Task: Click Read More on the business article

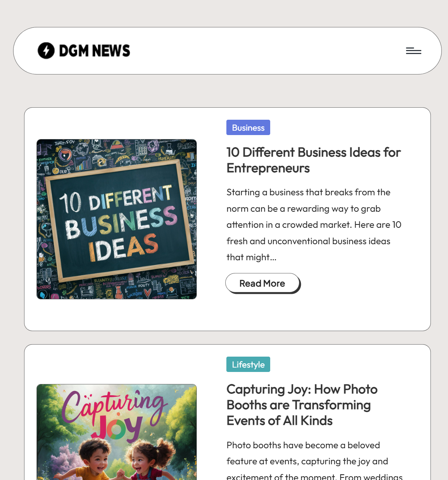Action: click(263, 283)
